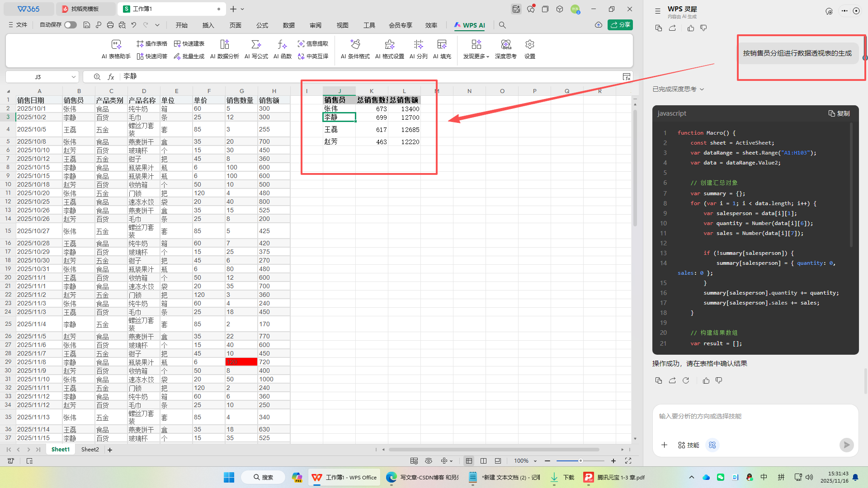868x488 pixels.
Task: Switch to the Sheet2 tab
Action: (90, 450)
